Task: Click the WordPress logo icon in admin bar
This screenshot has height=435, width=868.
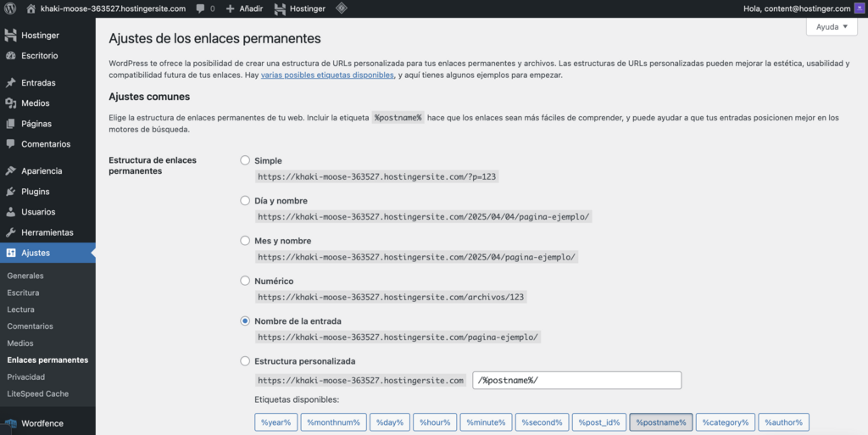Action: pyautogui.click(x=11, y=8)
